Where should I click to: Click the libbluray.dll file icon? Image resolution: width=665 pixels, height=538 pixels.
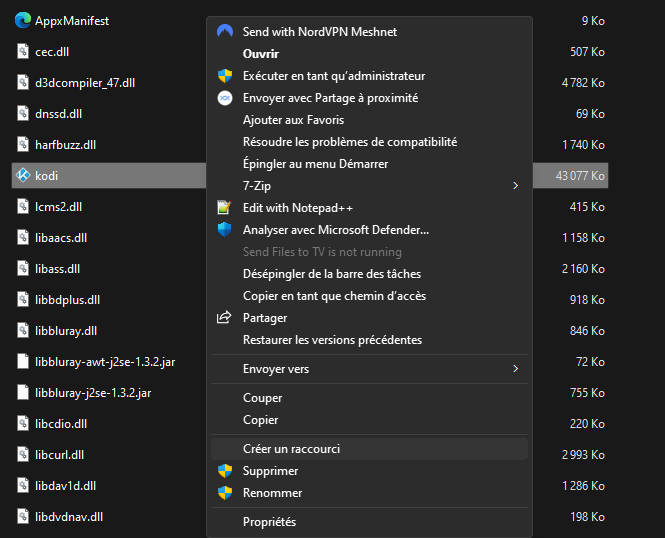pyautogui.click(x=23, y=330)
